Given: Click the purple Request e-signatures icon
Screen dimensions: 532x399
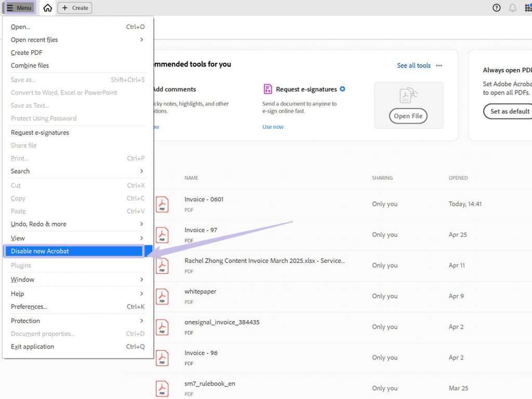Looking at the screenshot, I should (x=268, y=89).
